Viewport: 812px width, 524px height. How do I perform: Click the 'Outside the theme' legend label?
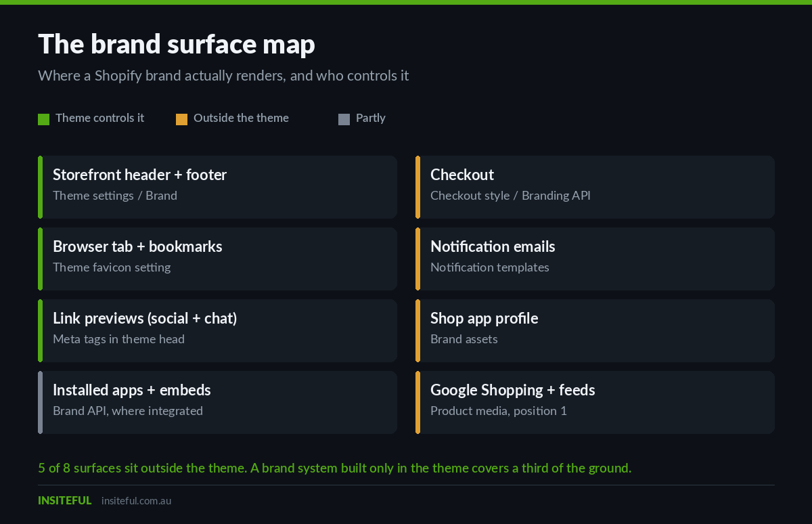click(241, 118)
